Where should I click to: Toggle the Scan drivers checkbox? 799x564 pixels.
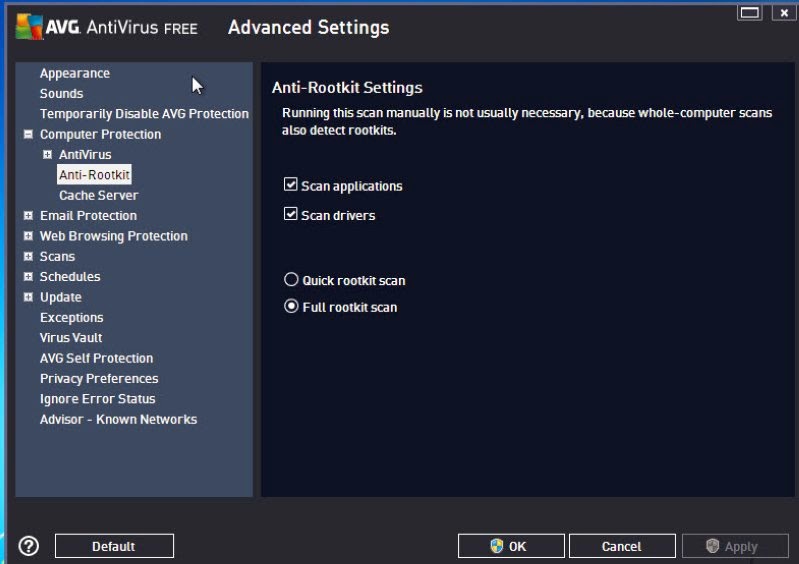tap(290, 213)
